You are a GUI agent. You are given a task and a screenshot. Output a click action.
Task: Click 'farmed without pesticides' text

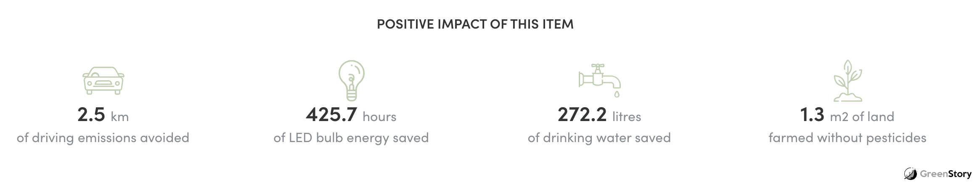[848, 138]
